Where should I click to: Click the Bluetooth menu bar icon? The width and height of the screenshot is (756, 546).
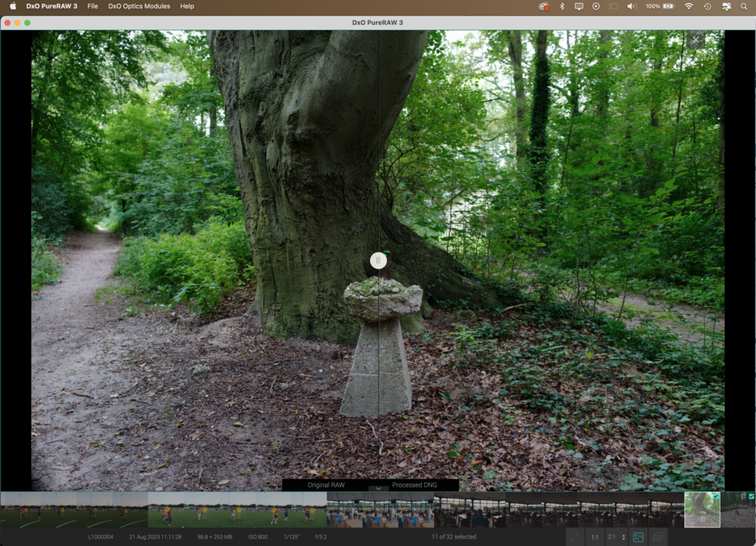[562, 6]
